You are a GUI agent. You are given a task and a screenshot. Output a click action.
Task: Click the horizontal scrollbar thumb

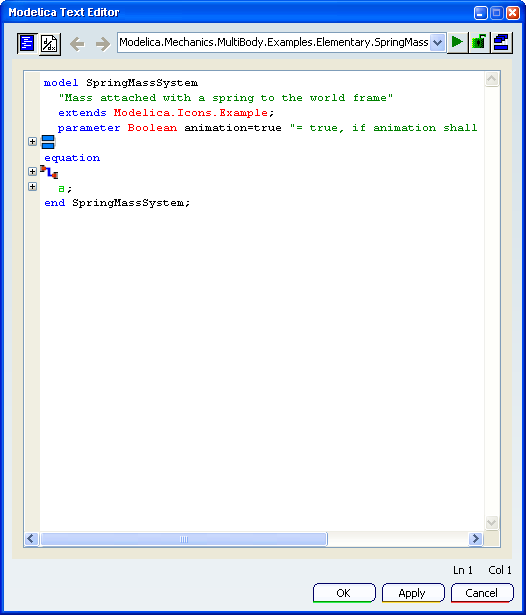tap(184, 539)
